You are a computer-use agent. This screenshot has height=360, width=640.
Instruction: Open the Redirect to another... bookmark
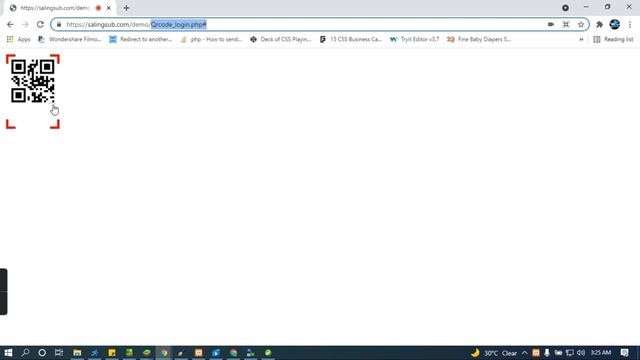click(141, 39)
